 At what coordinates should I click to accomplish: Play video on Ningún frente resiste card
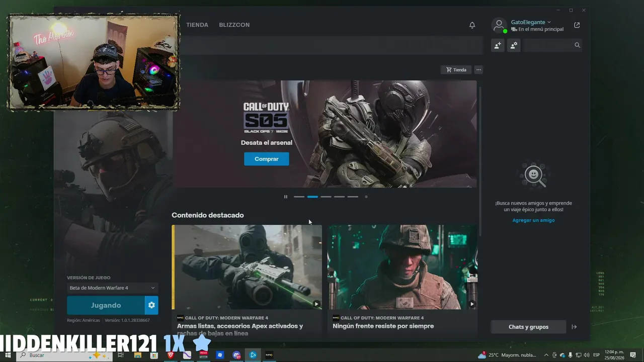(x=471, y=304)
